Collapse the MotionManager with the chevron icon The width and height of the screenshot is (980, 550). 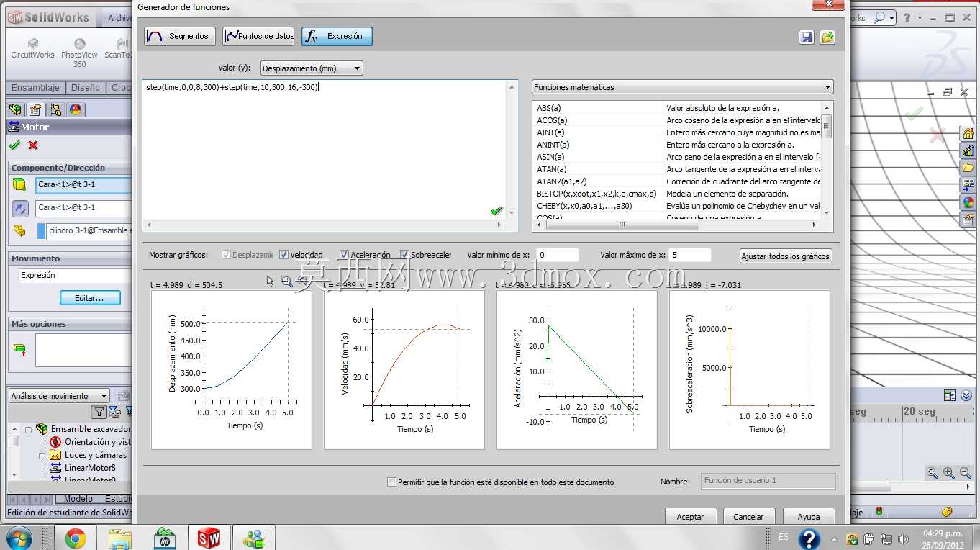tap(966, 395)
